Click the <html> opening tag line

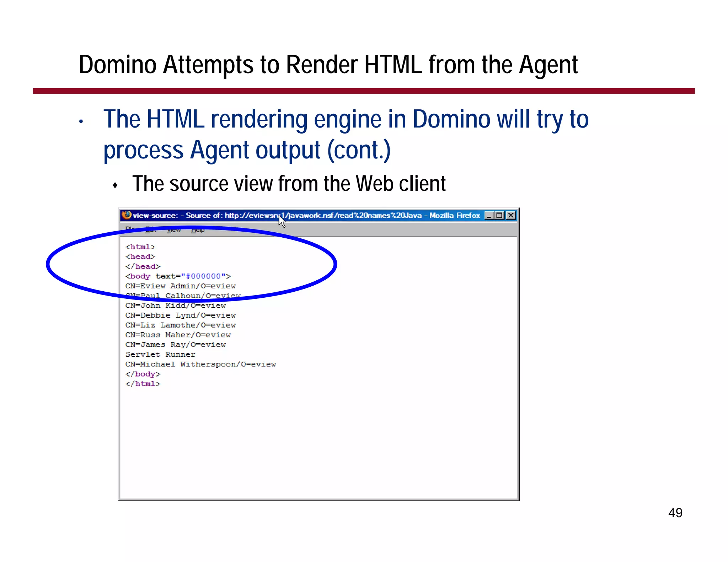(140, 247)
